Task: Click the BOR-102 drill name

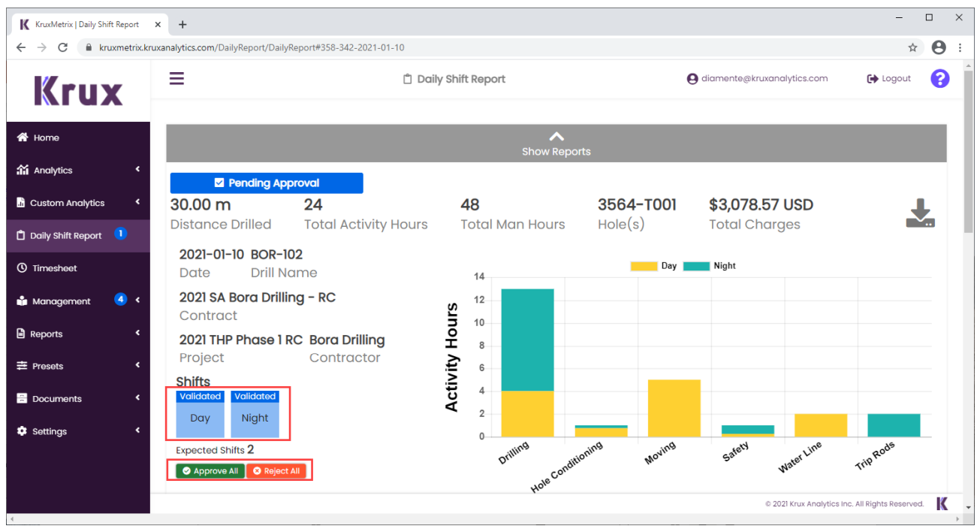Action: coord(276,255)
